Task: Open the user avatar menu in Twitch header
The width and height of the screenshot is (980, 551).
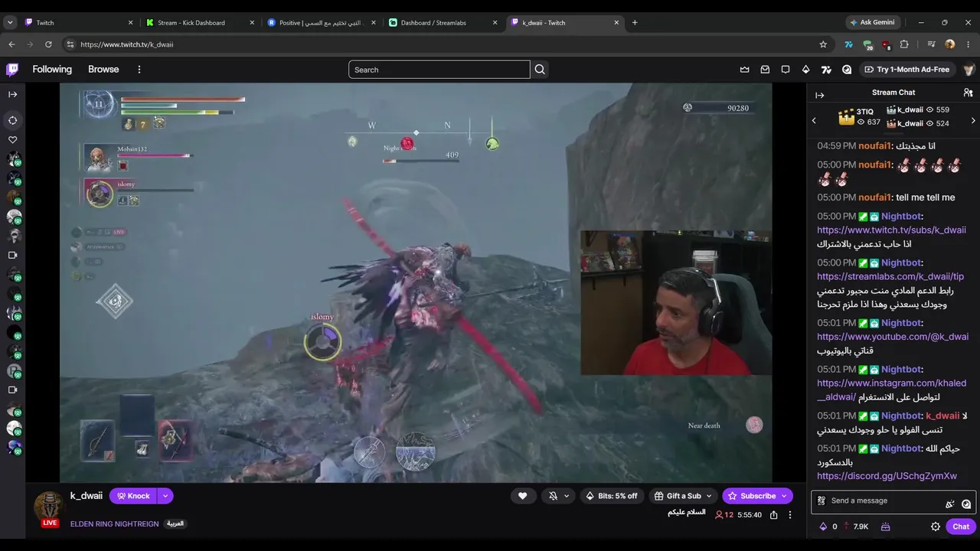Action: [969, 70]
